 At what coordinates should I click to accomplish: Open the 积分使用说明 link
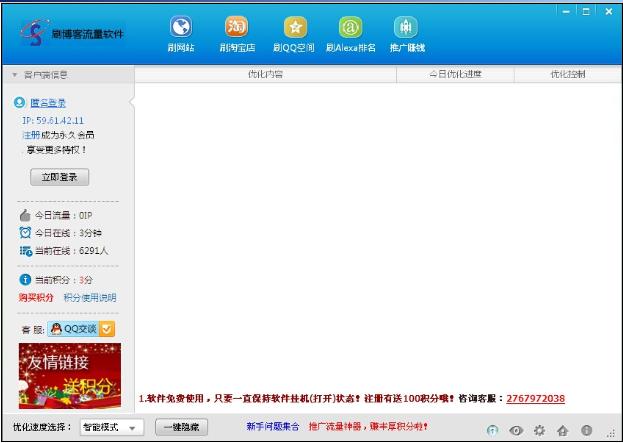[x=90, y=298]
